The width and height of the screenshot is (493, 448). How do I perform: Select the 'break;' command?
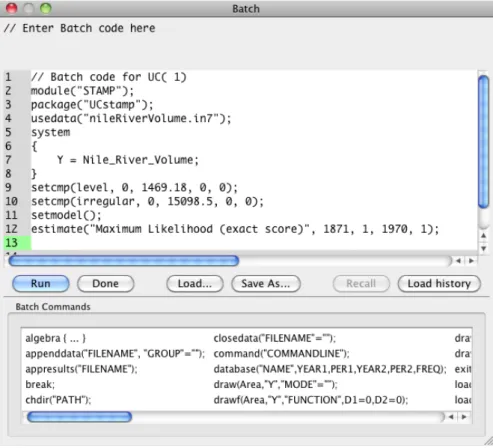click(x=40, y=384)
